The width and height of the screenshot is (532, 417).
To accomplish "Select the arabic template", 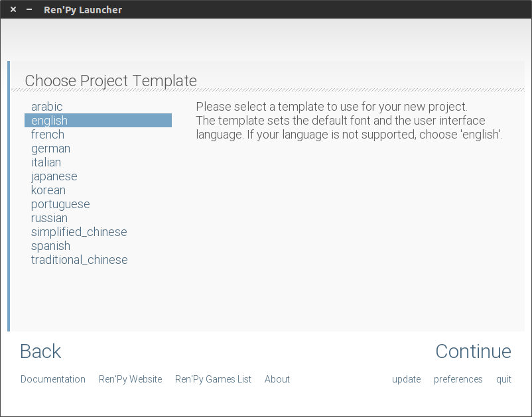I will [47, 107].
